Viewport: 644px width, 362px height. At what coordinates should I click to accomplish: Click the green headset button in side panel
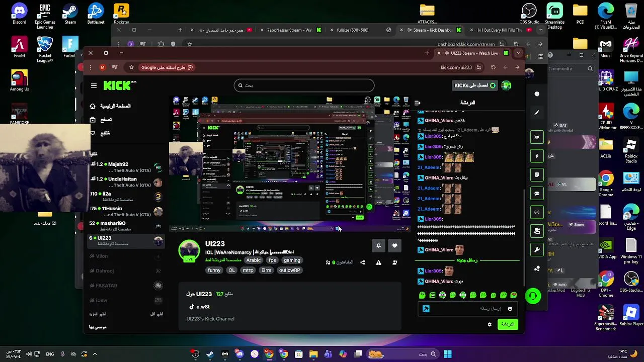tap(533, 296)
